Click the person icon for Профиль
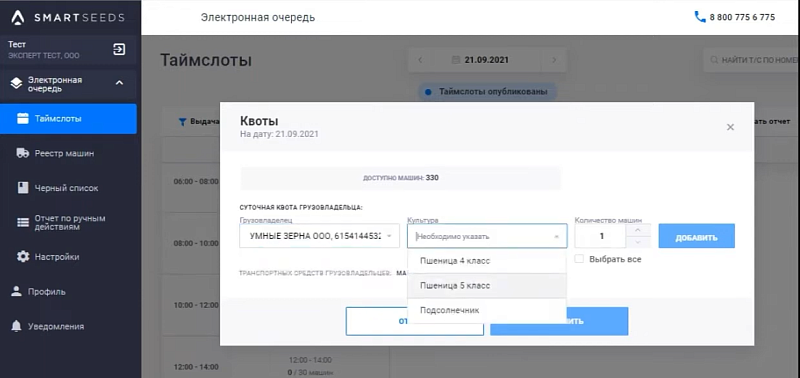Viewport: 800px width, 378px height. coord(16,291)
